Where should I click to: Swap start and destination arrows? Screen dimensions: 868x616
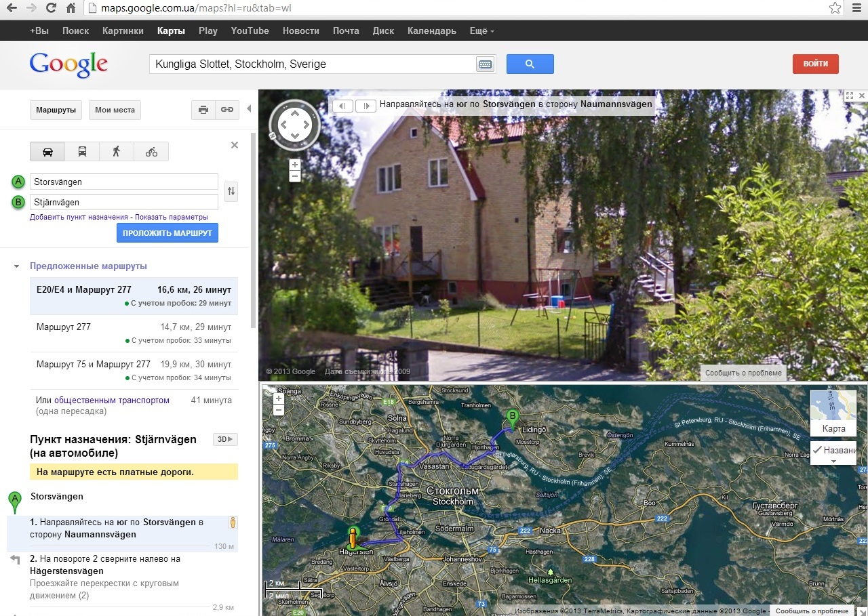tap(231, 192)
